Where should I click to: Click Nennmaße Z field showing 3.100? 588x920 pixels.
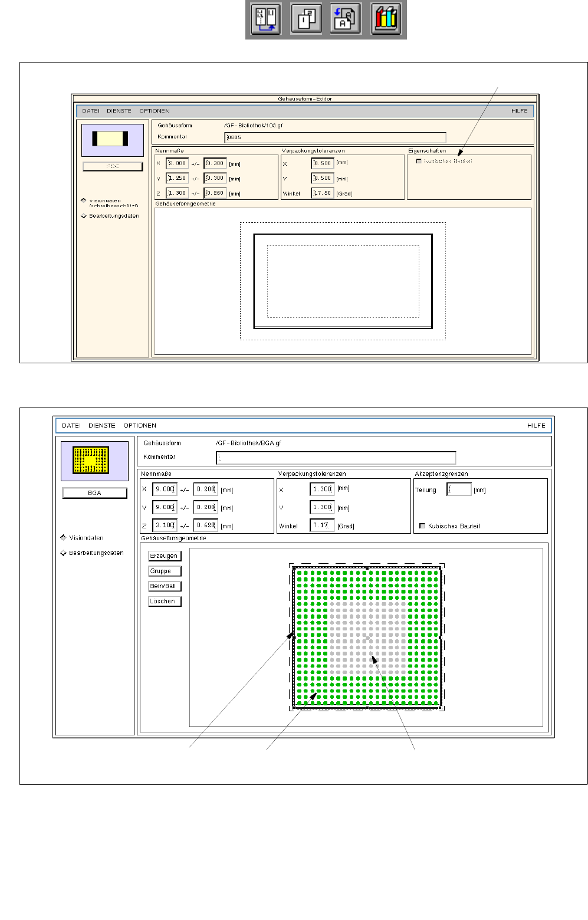click(x=165, y=525)
